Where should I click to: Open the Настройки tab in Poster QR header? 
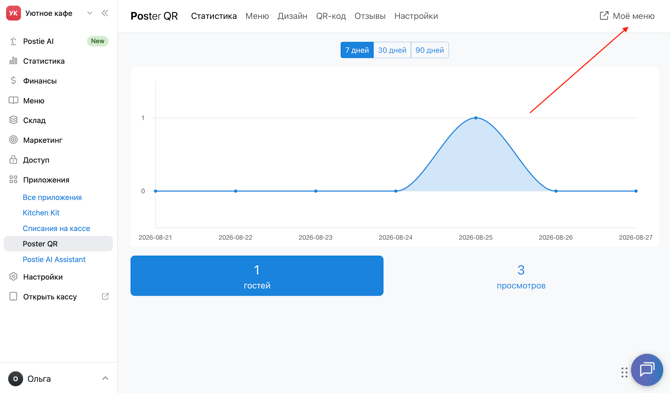[x=416, y=16]
